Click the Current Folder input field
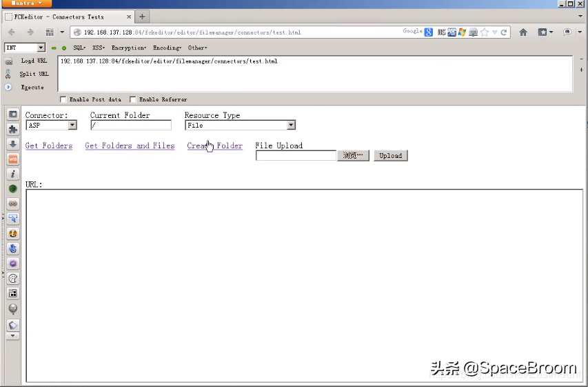The image size is (588, 387). [x=131, y=126]
